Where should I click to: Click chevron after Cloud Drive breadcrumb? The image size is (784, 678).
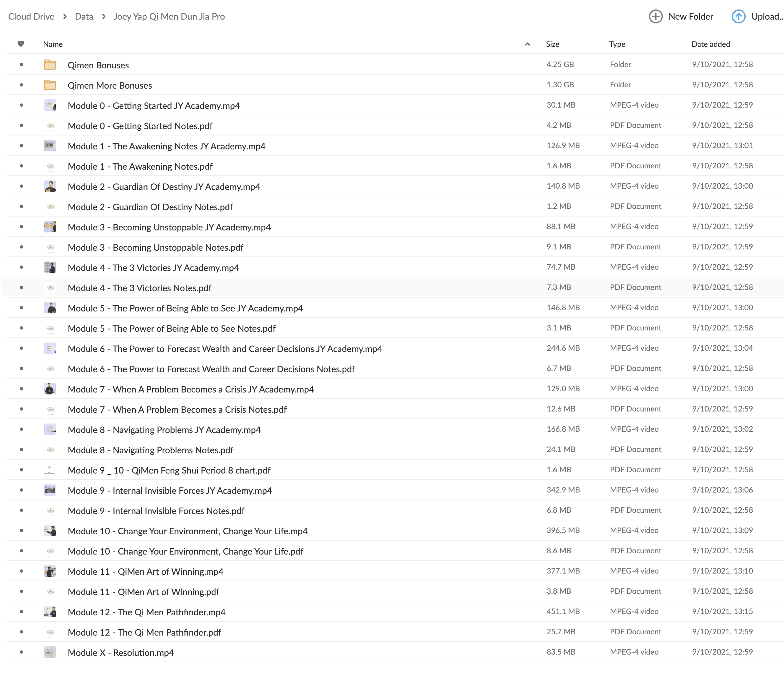[x=65, y=17]
